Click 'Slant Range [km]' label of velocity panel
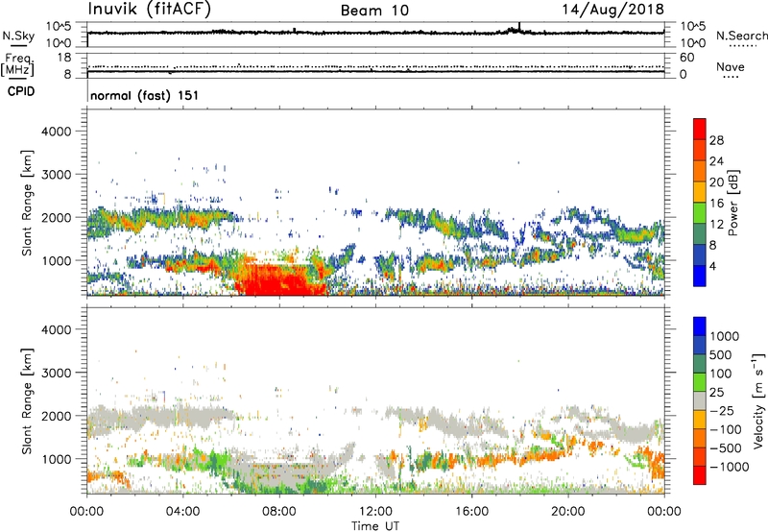Image resolution: width=768 pixels, height=532 pixels. [27, 400]
